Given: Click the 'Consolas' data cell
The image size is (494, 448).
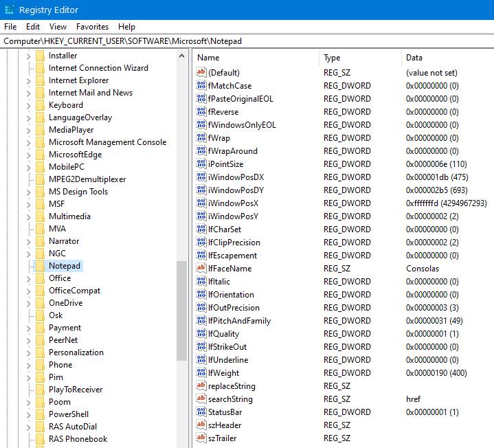Looking at the screenshot, I should point(423,269).
